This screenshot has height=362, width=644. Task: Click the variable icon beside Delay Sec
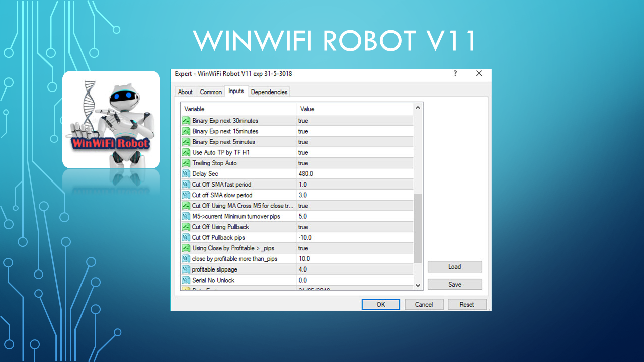pyautogui.click(x=186, y=173)
